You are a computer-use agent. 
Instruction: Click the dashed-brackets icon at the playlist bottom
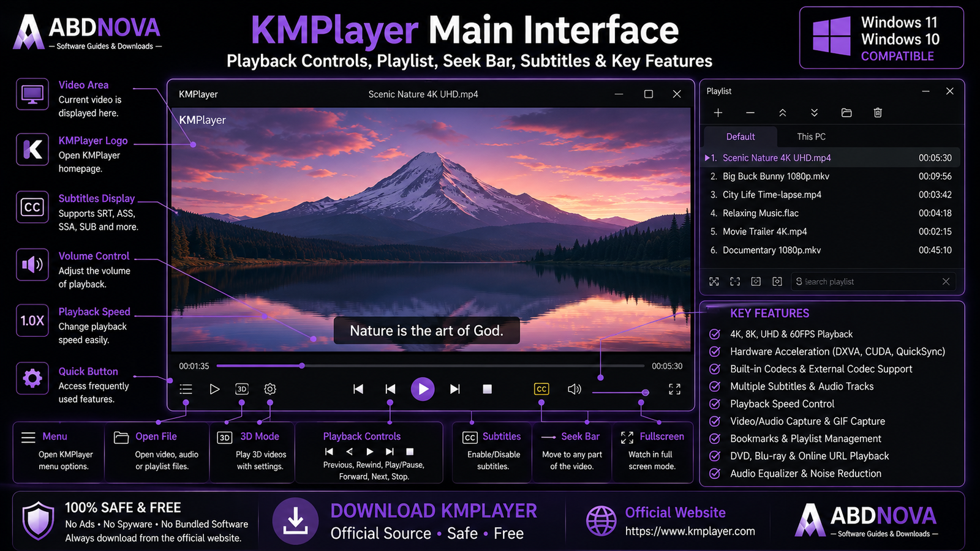[x=735, y=282]
